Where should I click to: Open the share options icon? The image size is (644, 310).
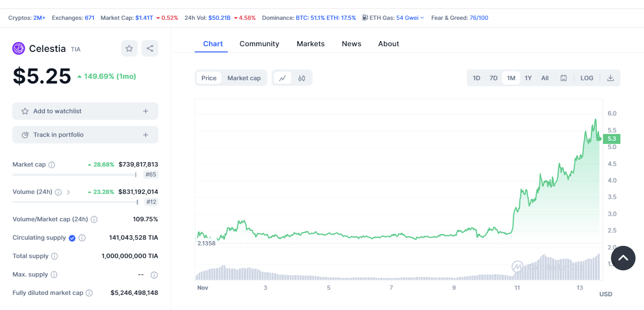pyautogui.click(x=150, y=48)
